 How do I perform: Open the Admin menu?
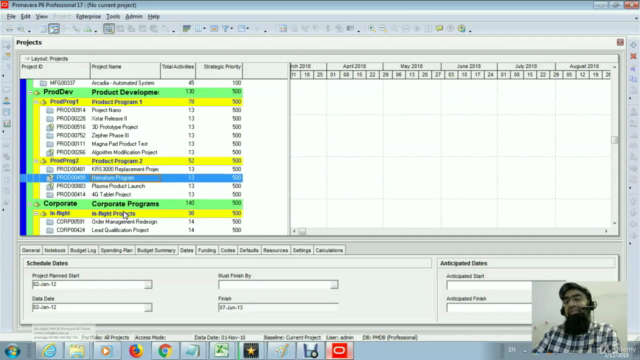coord(134,16)
